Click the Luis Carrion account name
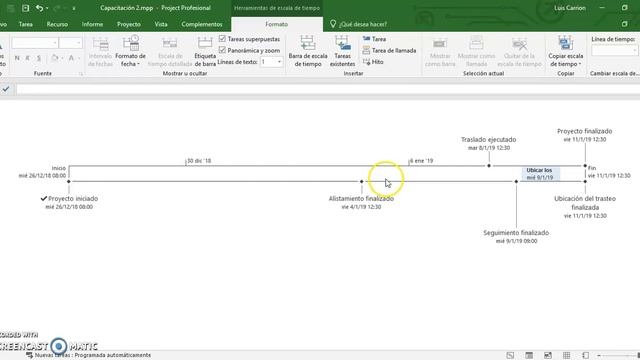This screenshot has height=360, width=640. 570,8
